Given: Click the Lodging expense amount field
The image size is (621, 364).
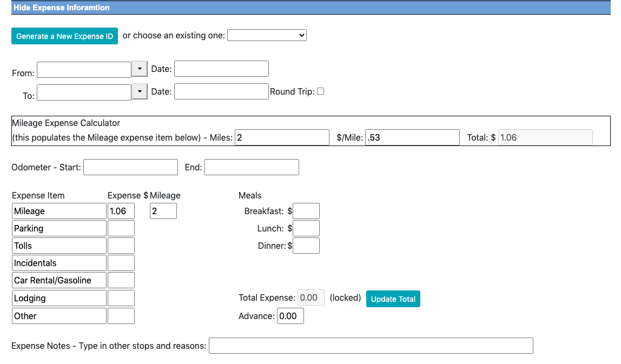Looking at the screenshot, I should 121,298.
